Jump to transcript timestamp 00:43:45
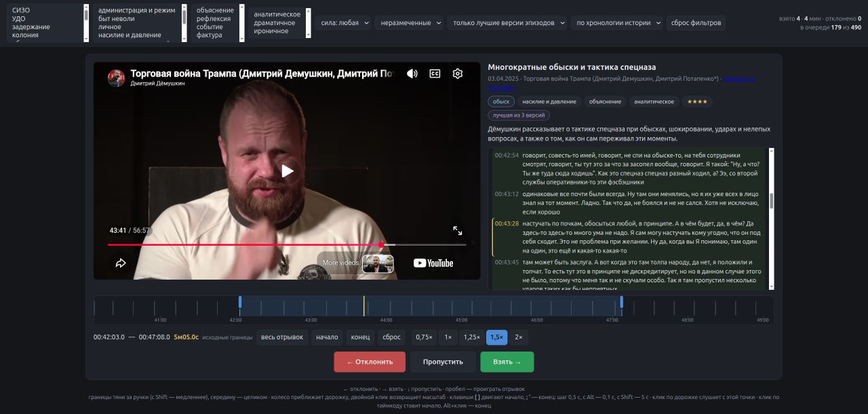 coord(507,262)
